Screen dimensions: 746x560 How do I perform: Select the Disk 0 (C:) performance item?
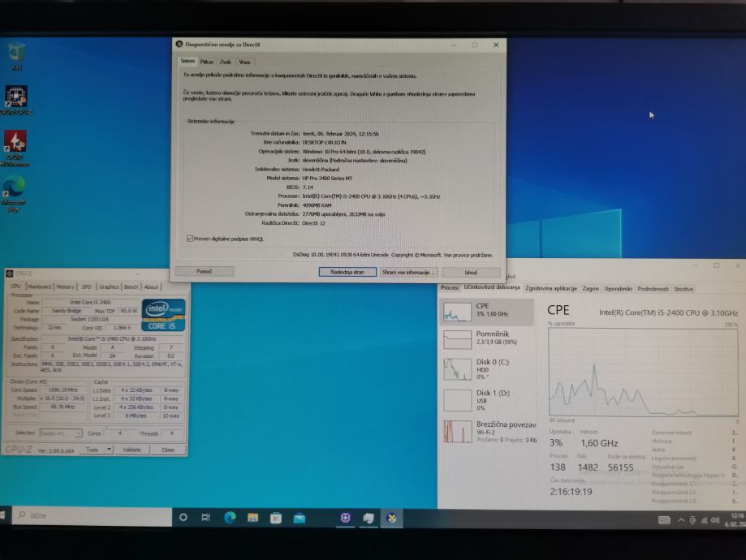click(486, 368)
